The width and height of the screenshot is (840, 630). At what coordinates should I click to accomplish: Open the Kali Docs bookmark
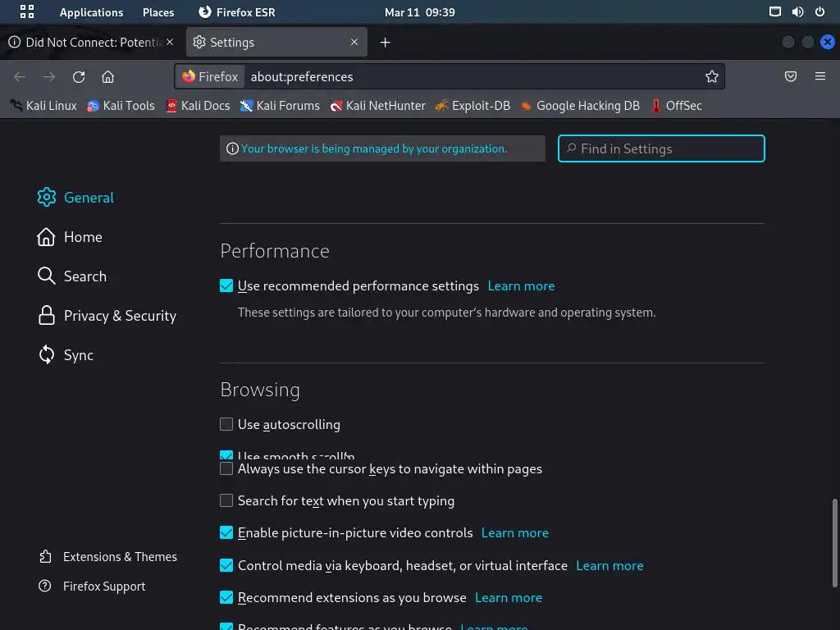[x=204, y=105]
